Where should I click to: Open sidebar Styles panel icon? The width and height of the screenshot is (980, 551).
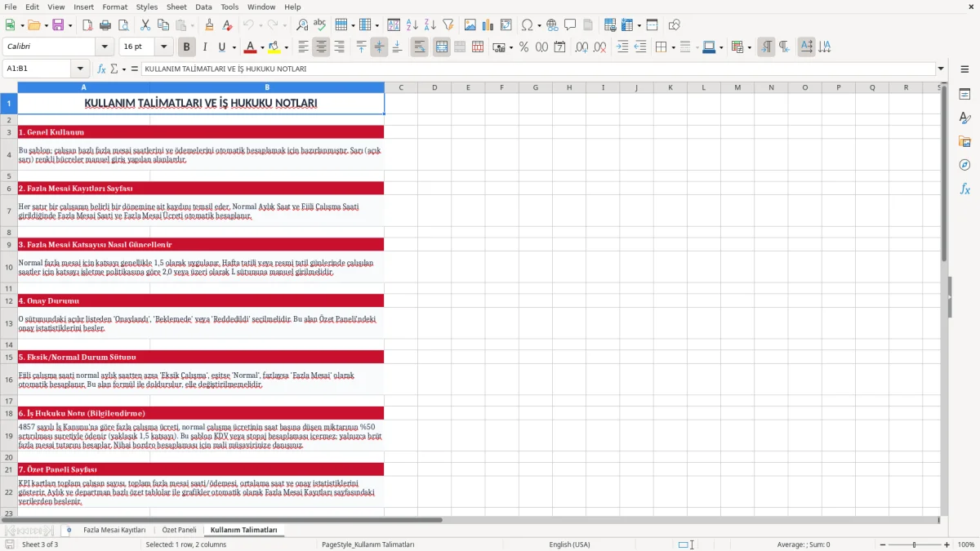pyautogui.click(x=964, y=118)
